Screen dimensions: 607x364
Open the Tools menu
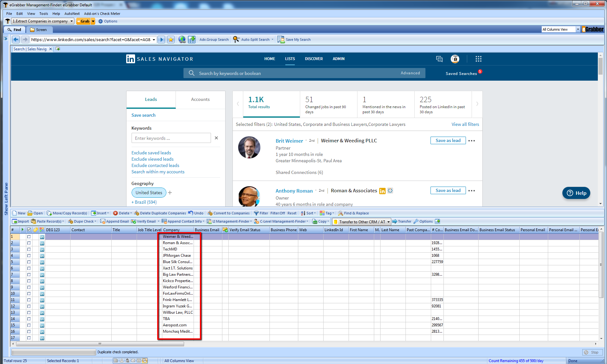pyautogui.click(x=44, y=14)
